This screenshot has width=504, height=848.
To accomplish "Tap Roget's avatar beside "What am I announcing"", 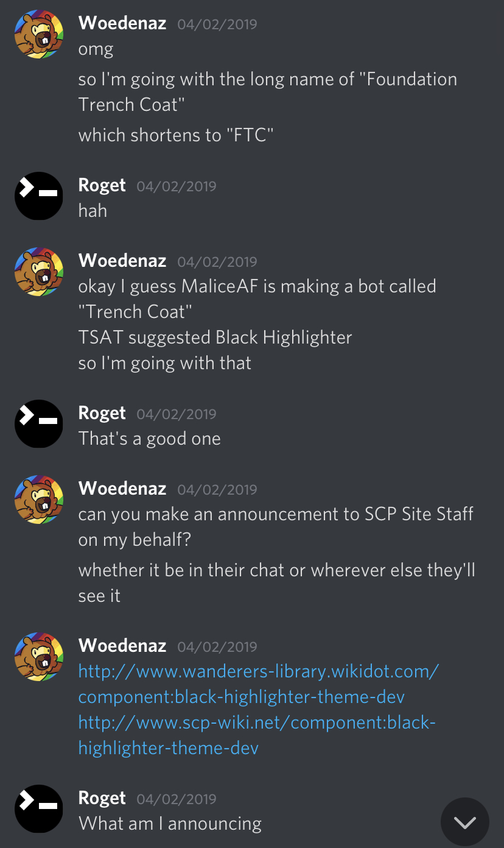I will [x=39, y=809].
